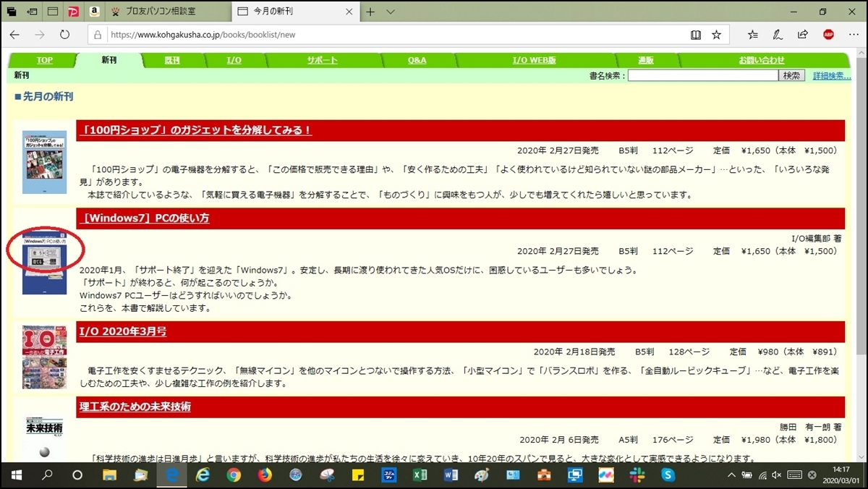Viewport: 868px width, 489px height.
Task: Open the favorites hub icon
Action: coord(753,35)
